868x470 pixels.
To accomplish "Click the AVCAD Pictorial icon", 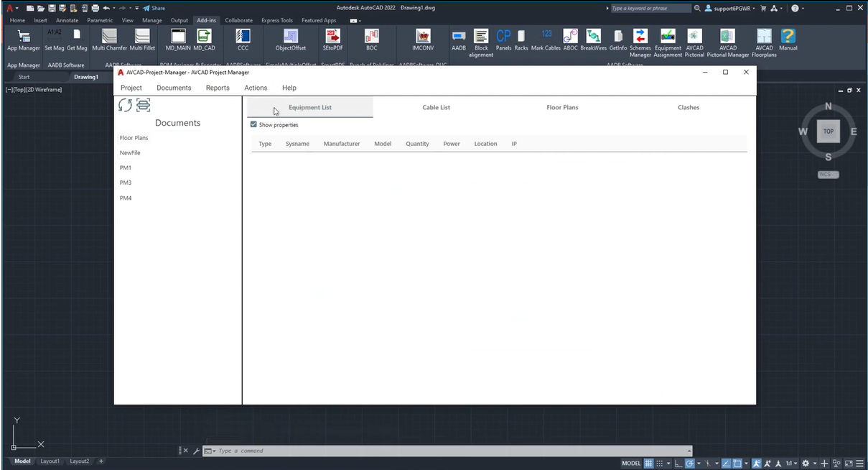I will click(x=695, y=43).
